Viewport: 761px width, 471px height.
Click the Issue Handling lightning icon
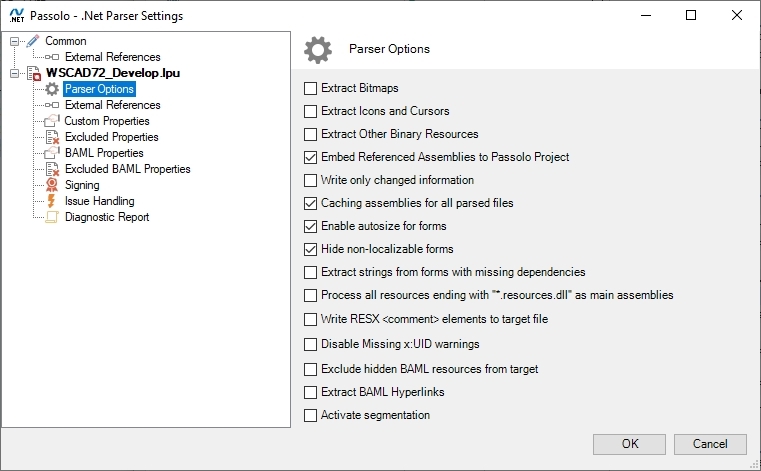(51, 201)
